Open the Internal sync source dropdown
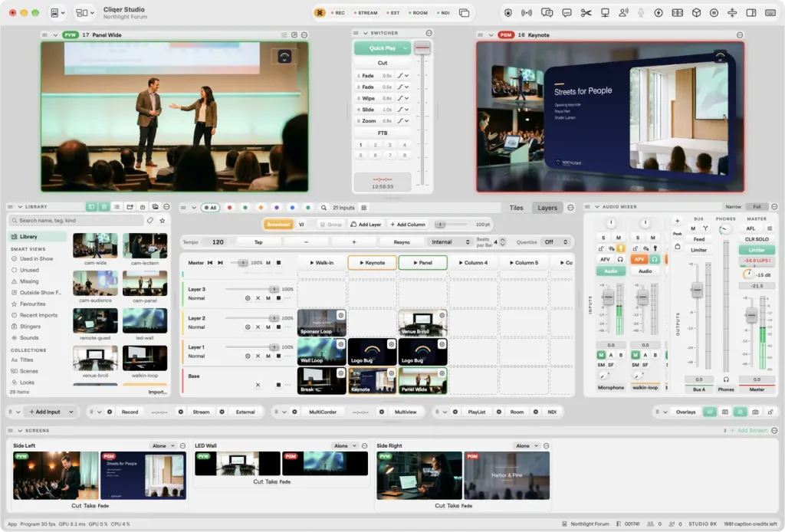The width and height of the screenshot is (785, 532). pos(450,242)
